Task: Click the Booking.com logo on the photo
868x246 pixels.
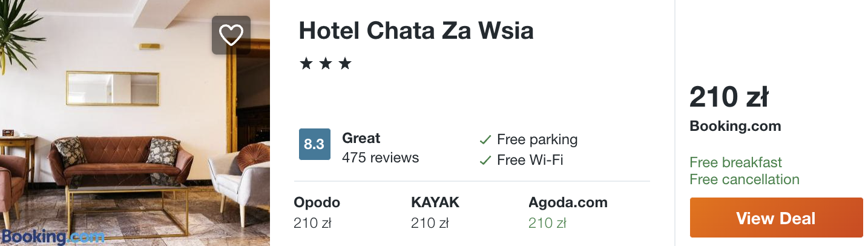Action: (53, 236)
